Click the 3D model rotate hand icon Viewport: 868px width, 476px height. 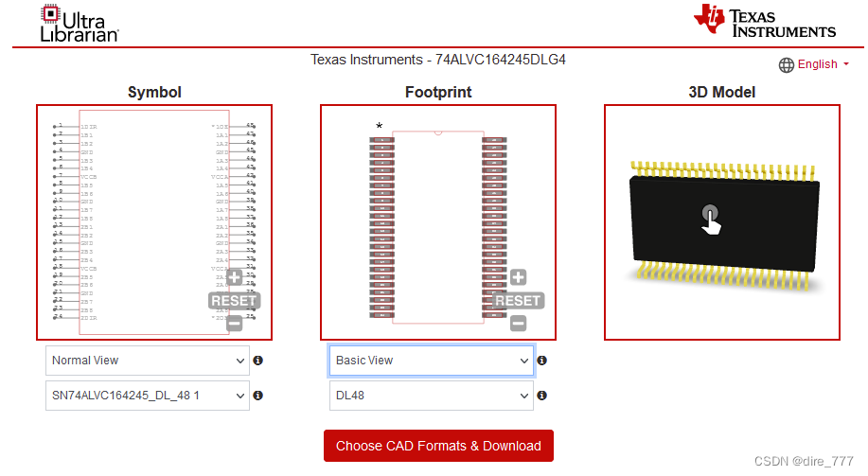[x=711, y=220]
